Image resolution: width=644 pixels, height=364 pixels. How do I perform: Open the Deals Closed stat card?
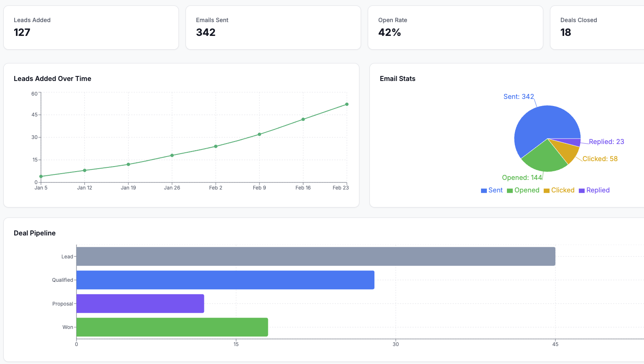[x=598, y=28]
